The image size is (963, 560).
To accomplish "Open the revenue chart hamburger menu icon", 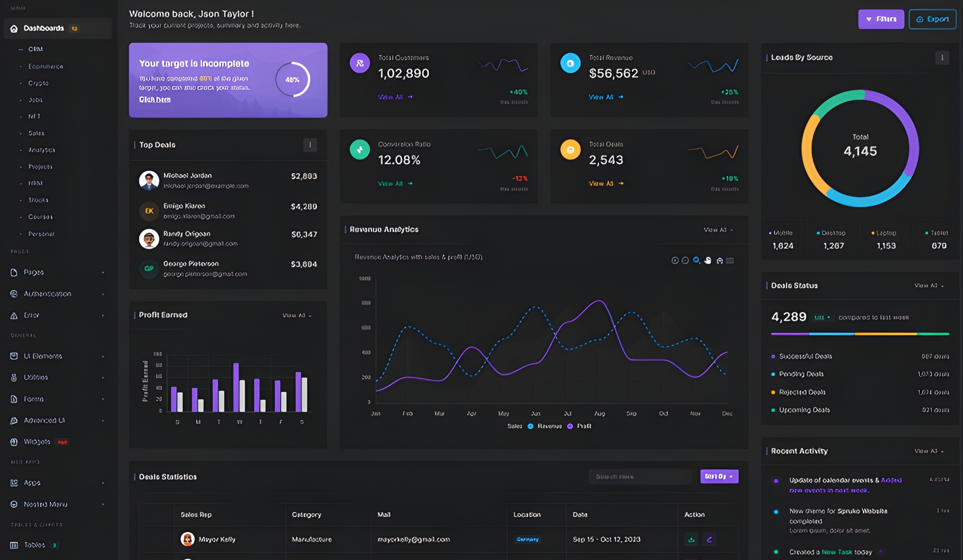I will tap(730, 261).
